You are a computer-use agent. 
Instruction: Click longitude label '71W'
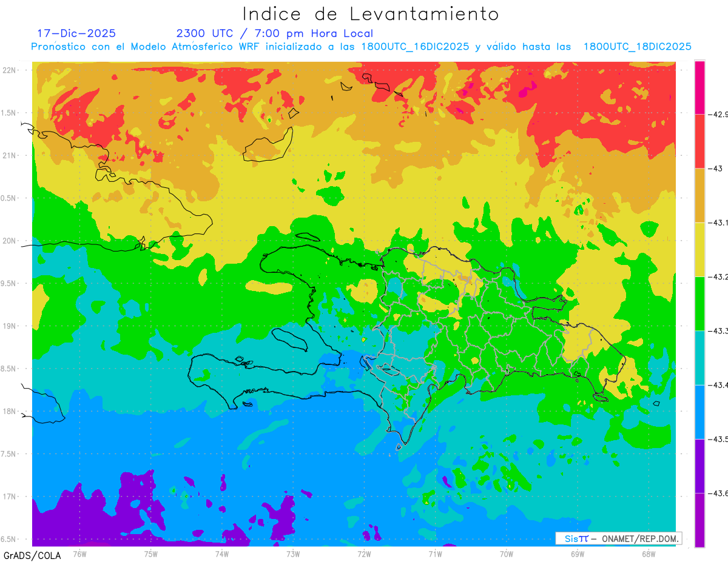coord(435,554)
